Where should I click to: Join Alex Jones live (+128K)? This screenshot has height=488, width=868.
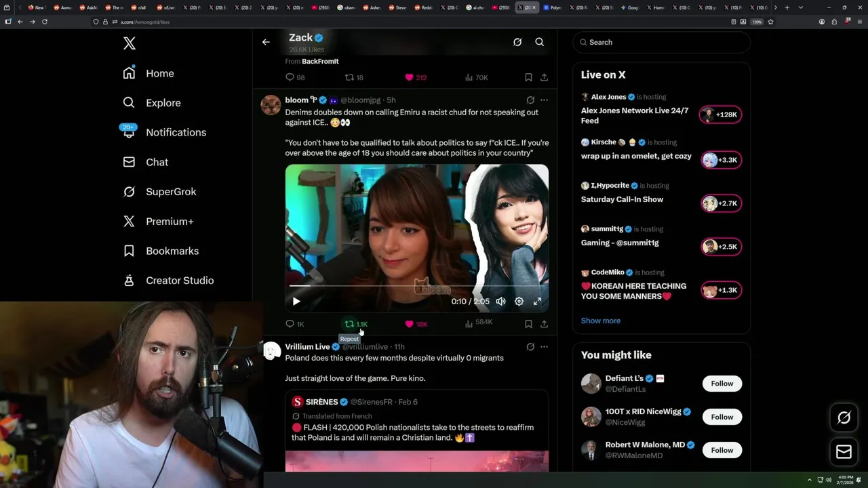[720, 115]
